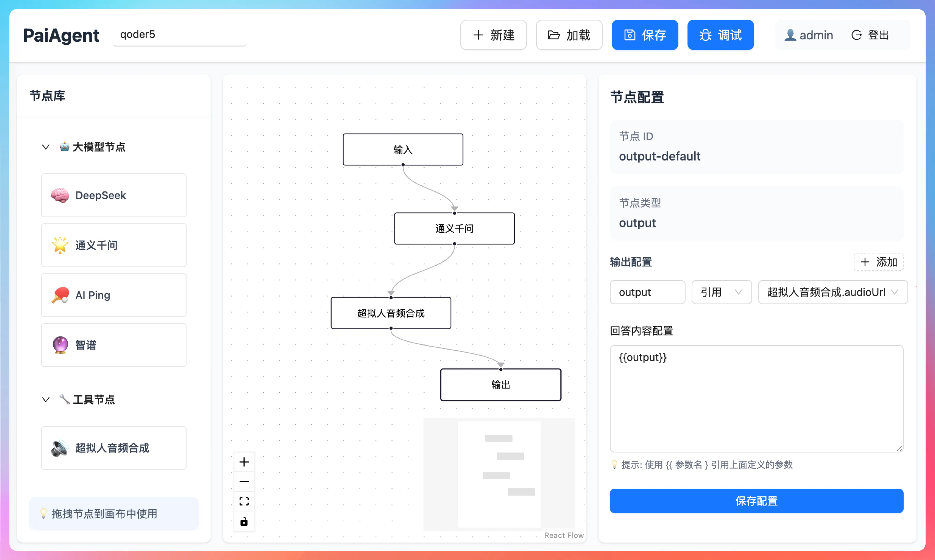Click 新建 to create a new workflow

click(x=493, y=35)
